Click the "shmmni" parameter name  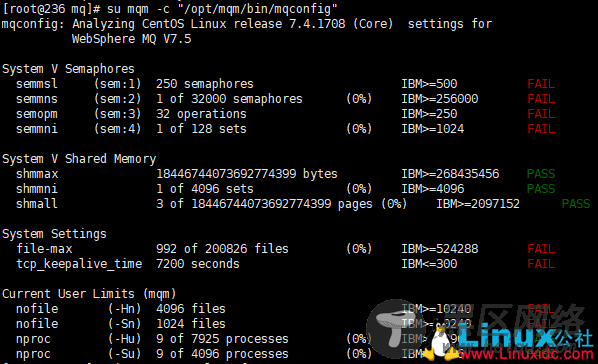(37, 189)
